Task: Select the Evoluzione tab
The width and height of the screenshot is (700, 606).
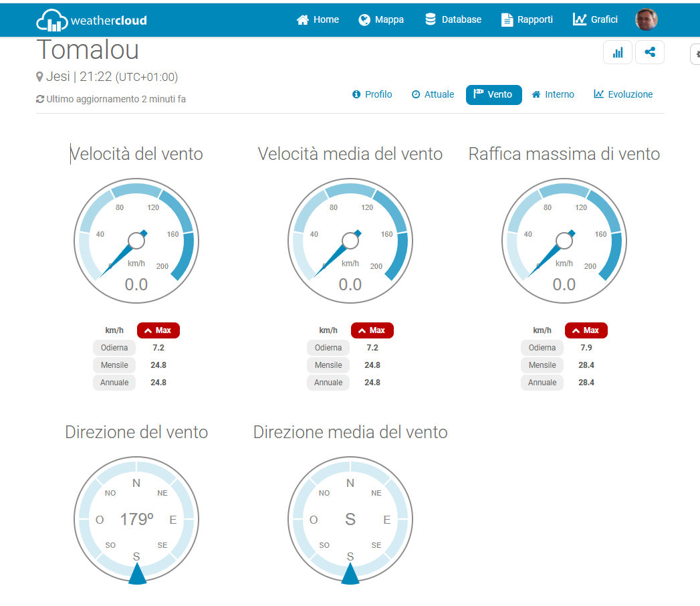Action: point(623,94)
